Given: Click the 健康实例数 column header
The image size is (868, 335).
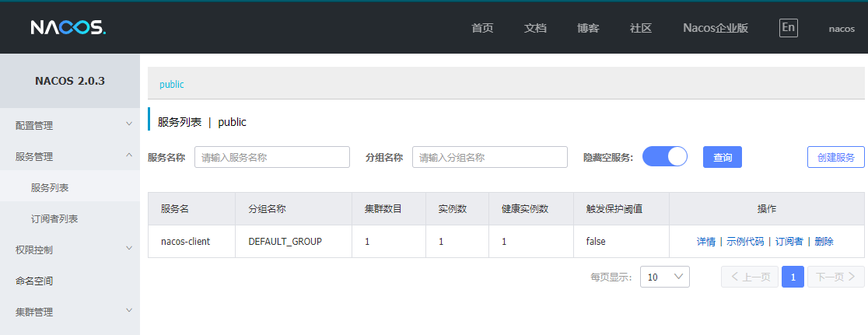Looking at the screenshot, I should pos(531,209).
